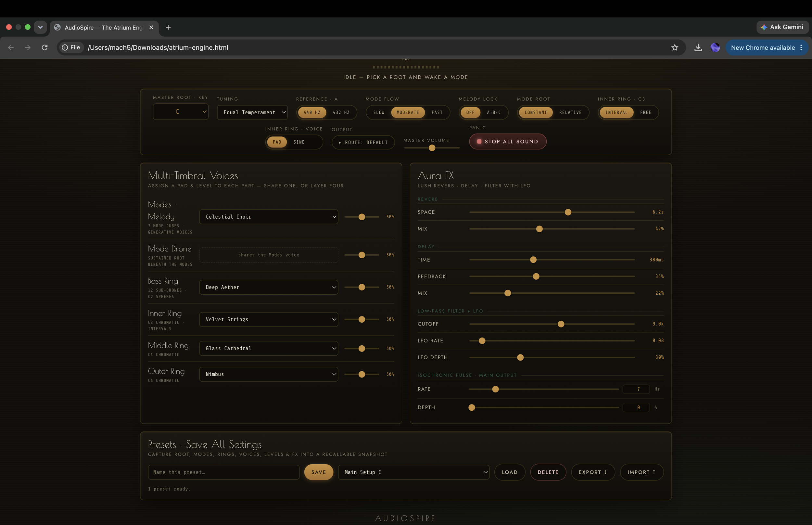
Task: Click the browser back arrow
Action: (11, 47)
